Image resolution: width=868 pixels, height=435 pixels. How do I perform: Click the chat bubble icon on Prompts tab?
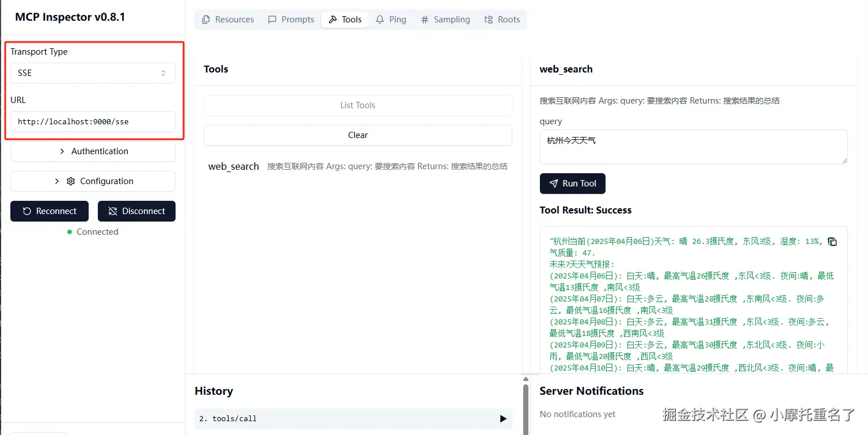[272, 20]
